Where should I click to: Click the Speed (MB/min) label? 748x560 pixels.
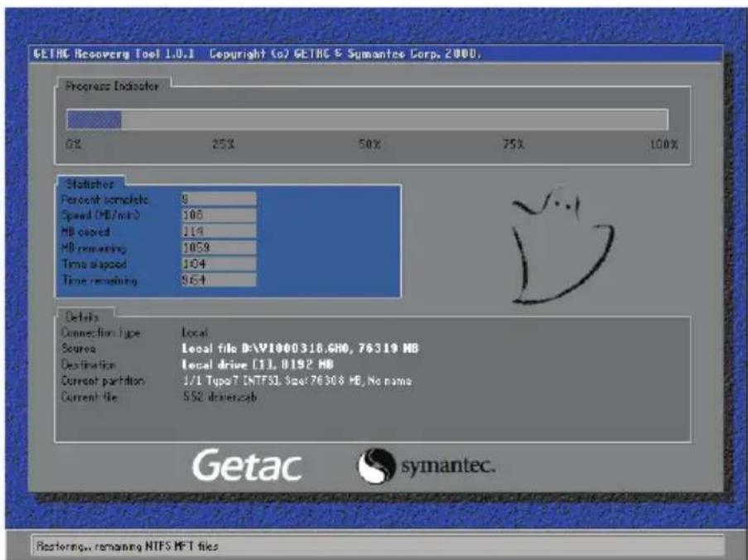(x=101, y=215)
